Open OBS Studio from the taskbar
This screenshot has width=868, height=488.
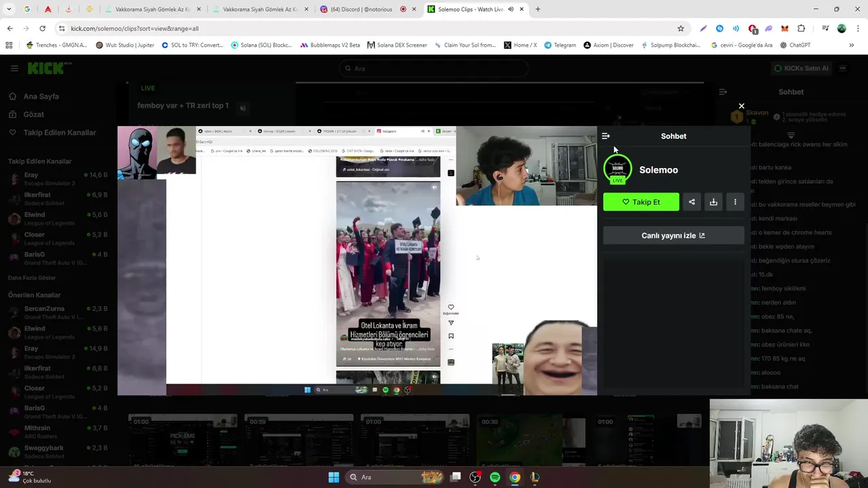tap(475, 477)
